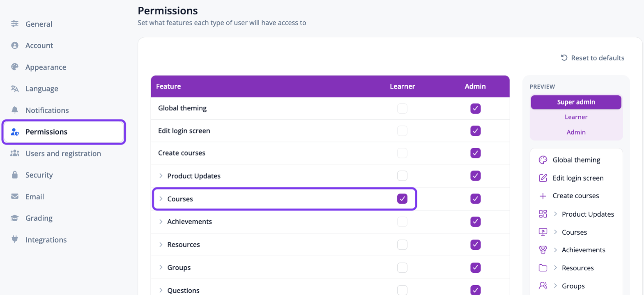Expand the Groups row in feature table
This screenshot has height=295, width=644.
coord(161,268)
